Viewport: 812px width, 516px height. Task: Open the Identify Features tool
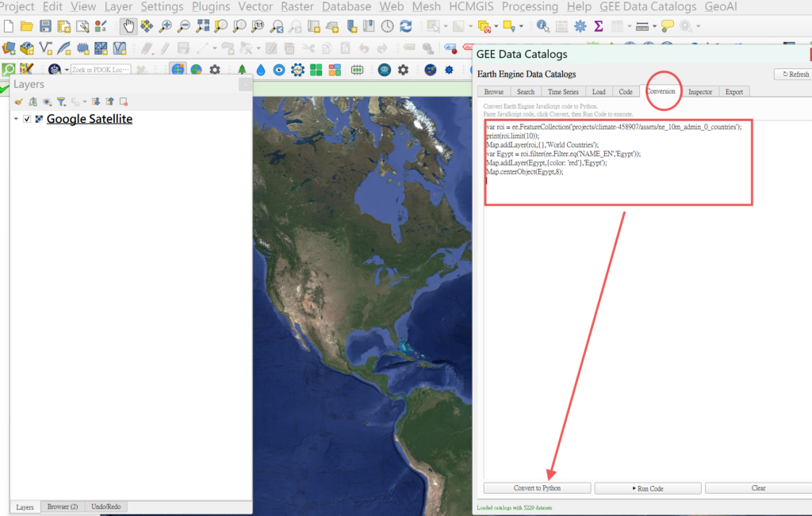543,26
